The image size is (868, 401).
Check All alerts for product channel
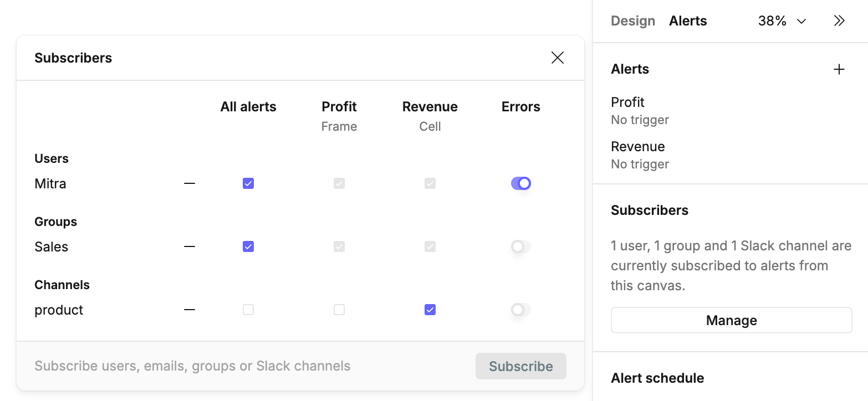[248, 310]
